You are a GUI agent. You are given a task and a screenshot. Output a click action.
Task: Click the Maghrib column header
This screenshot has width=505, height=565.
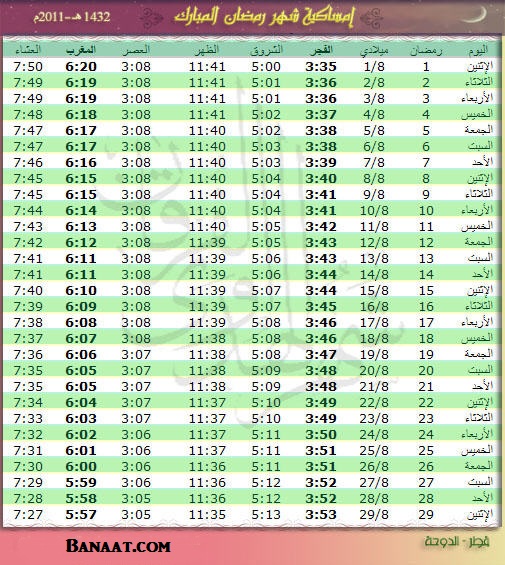pyautogui.click(x=81, y=50)
